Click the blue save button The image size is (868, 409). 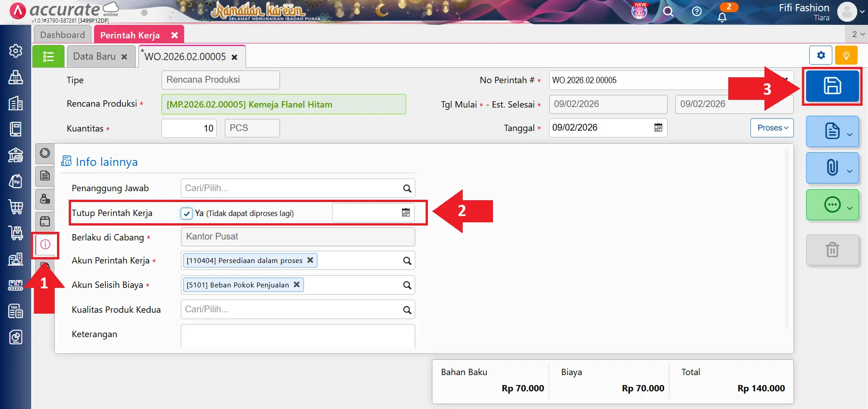click(832, 86)
